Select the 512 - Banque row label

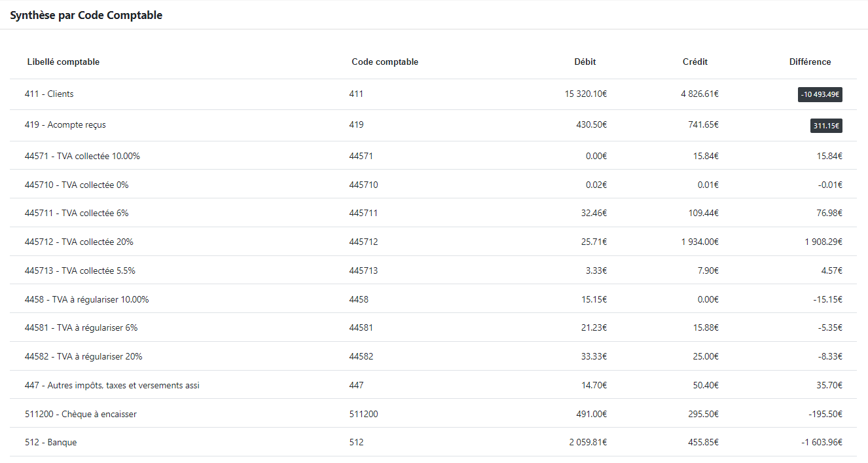click(x=50, y=443)
